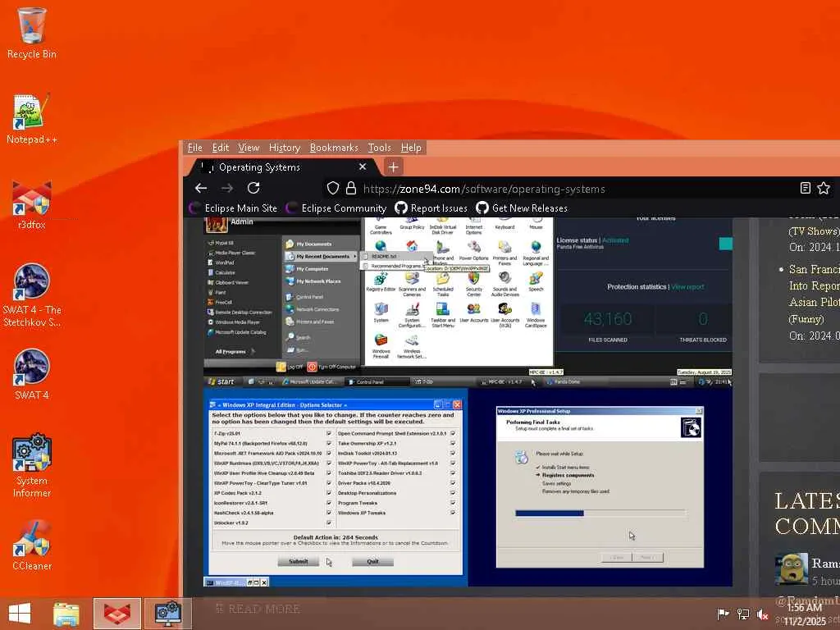This screenshot has height=630, width=840.
Task: Open Eclipse Main Site bookmark
Action: click(x=234, y=208)
